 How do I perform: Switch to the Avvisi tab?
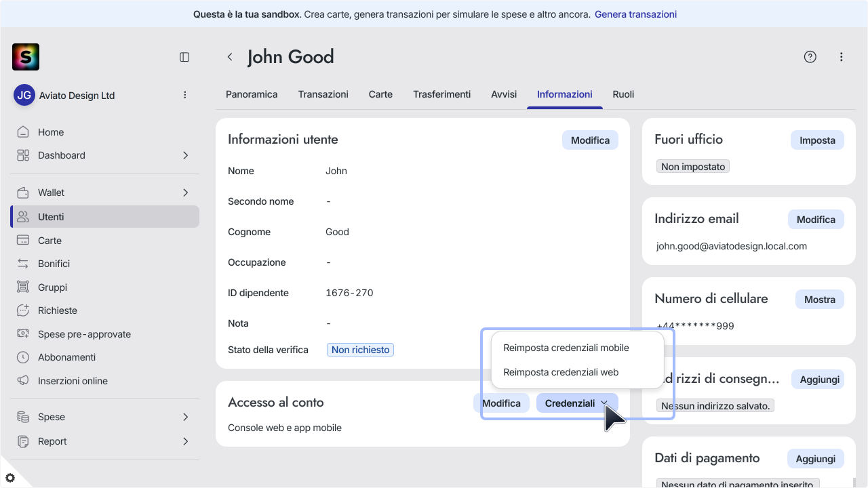pyautogui.click(x=504, y=94)
